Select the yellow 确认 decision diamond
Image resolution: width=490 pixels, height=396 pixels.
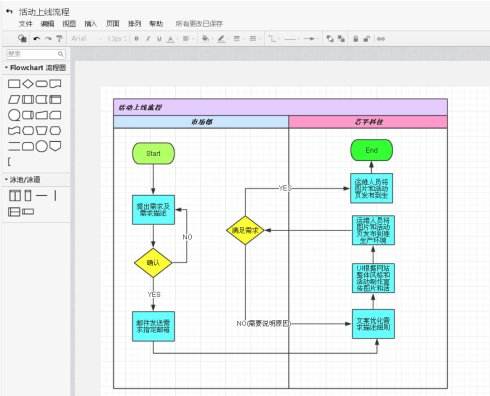coord(153,263)
